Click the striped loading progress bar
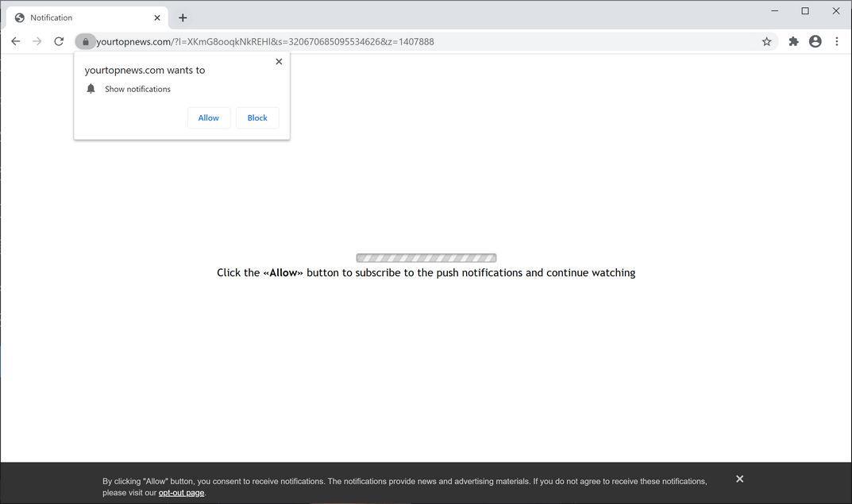The width and height of the screenshot is (852, 504). pyautogui.click(x=426, y=258)
